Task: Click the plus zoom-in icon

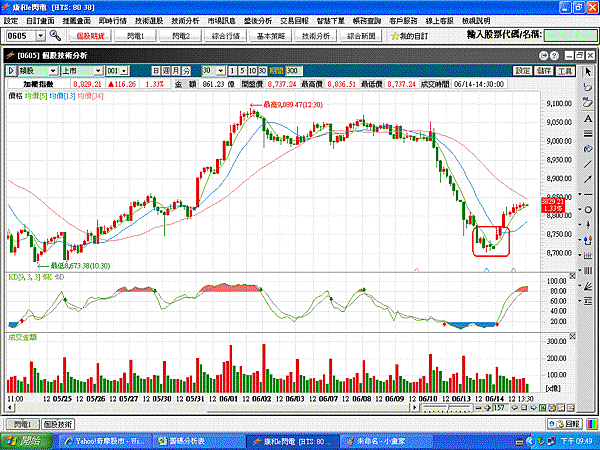Action: pos(487,408)
